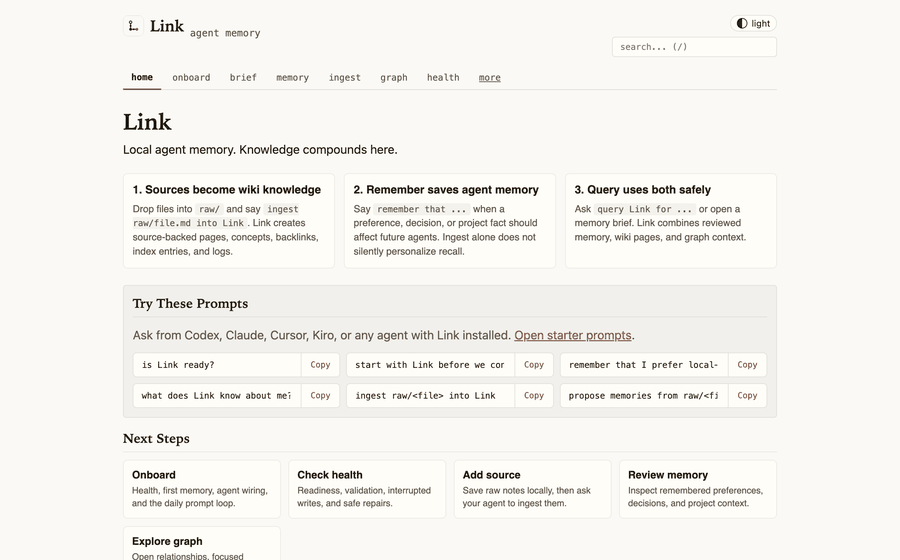The height and width of the screenshot is (560, 900).
Task: Open the graph tab
Action: (394, 77)
